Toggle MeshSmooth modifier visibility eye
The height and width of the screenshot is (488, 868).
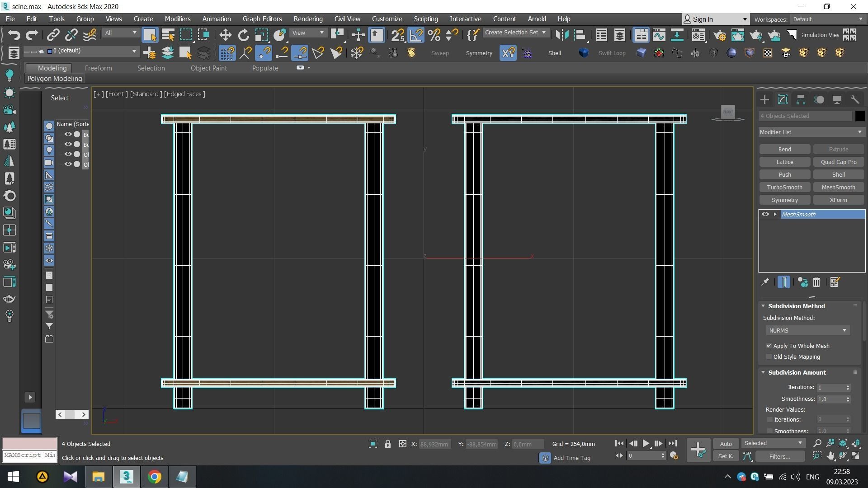(765, 215)
